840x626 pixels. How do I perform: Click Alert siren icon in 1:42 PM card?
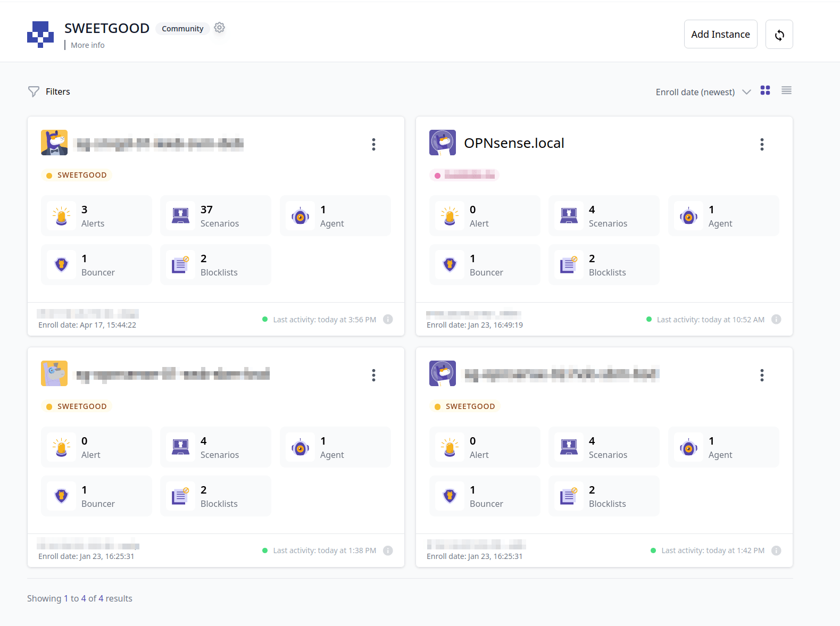coord(450,447)
